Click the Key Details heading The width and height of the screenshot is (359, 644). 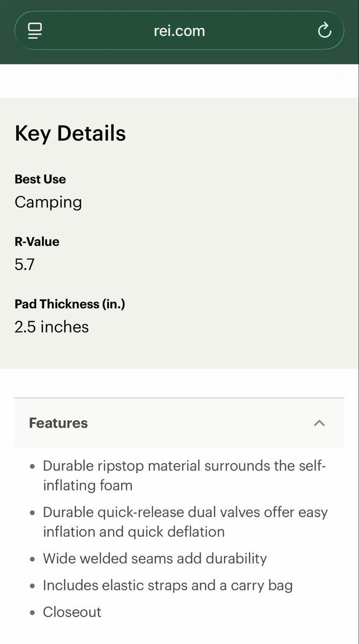[70, 134]
